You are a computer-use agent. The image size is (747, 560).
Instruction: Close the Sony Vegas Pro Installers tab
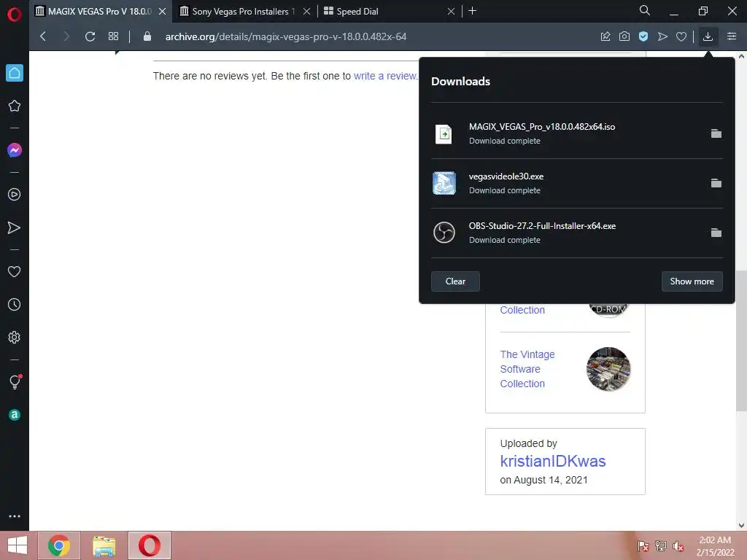(x=307, y=11)
